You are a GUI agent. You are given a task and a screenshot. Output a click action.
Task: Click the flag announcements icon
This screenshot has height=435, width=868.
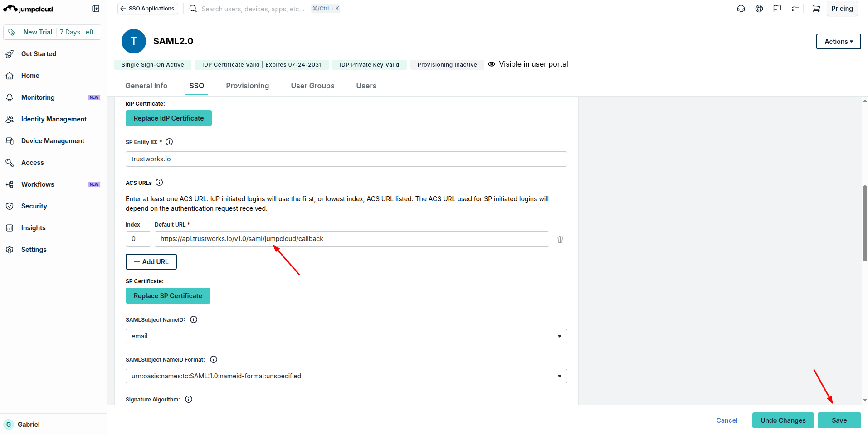coord(777,9)
